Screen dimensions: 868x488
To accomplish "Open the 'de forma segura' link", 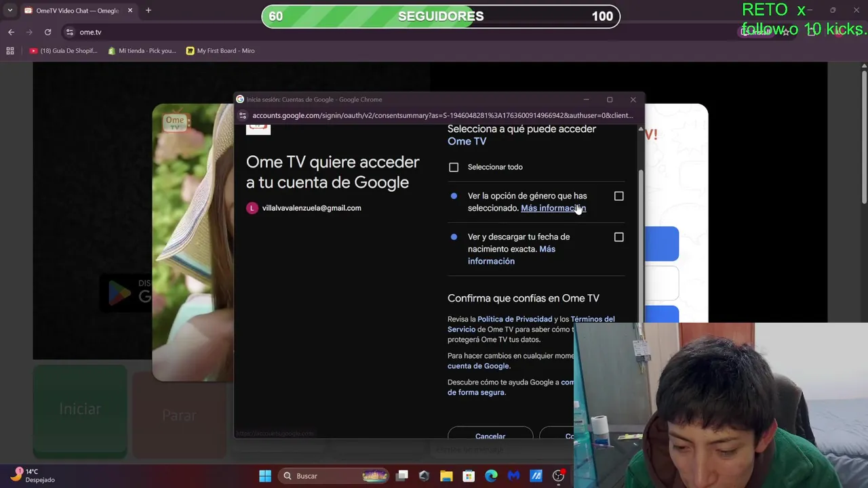I will point(476,392).
